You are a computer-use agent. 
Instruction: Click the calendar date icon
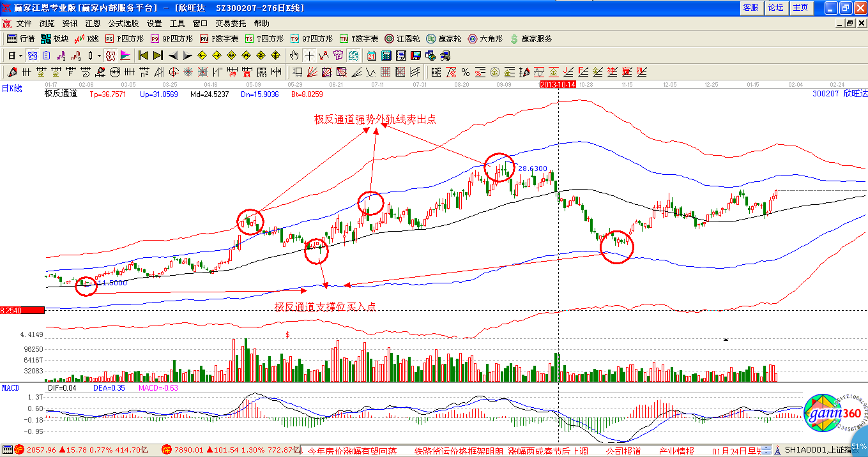point(371,56)
